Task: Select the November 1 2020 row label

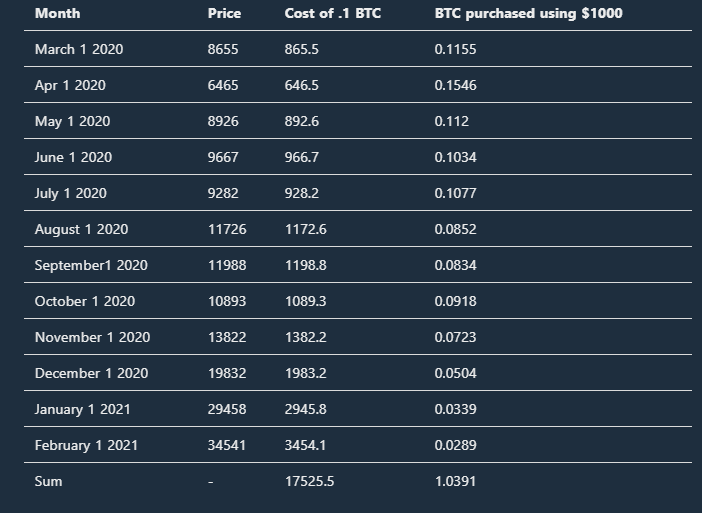Action: coord(92,338)
